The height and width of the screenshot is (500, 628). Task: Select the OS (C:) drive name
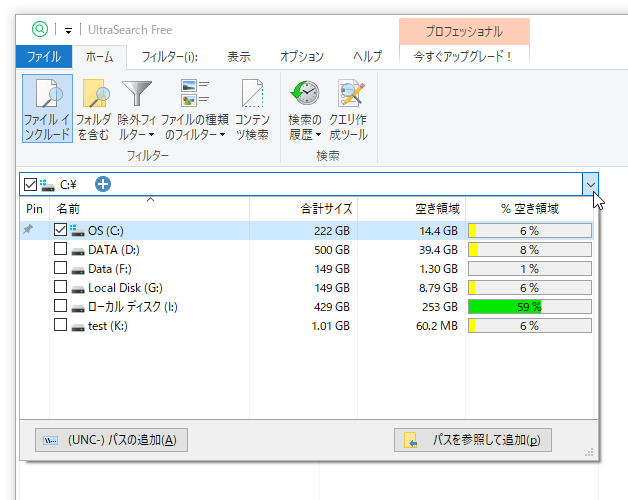tap(106, 231)
